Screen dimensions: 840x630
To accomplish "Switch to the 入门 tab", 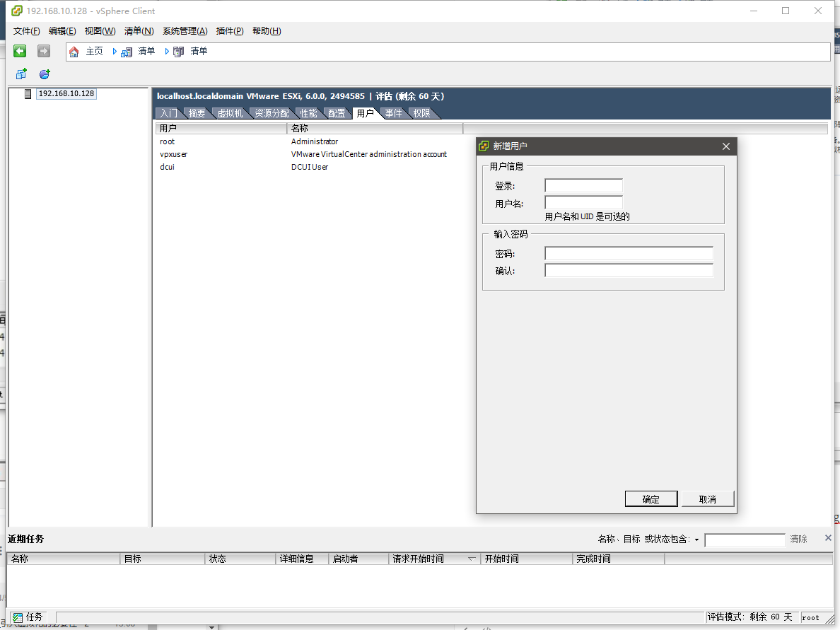I will 169,113.
